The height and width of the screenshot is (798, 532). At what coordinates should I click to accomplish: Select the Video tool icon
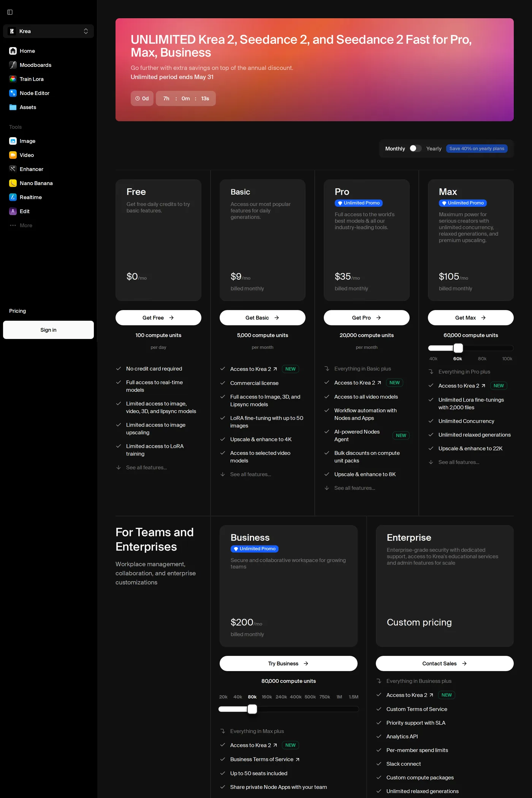point(13,155)
